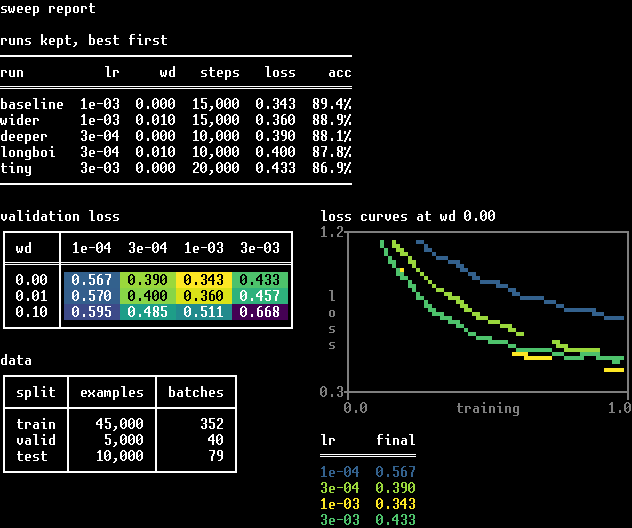Click the 88.1% accuracy value
The image size is (632, 528).
332,136
